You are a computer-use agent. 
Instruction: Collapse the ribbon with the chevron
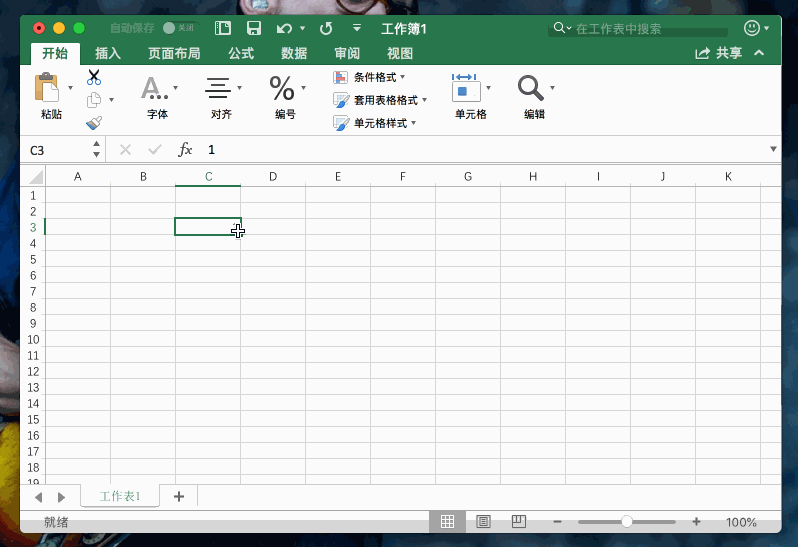(759, 53)
